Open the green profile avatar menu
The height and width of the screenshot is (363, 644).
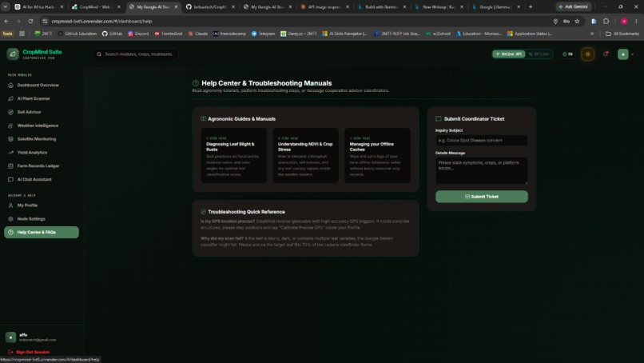tap(623, 54)
